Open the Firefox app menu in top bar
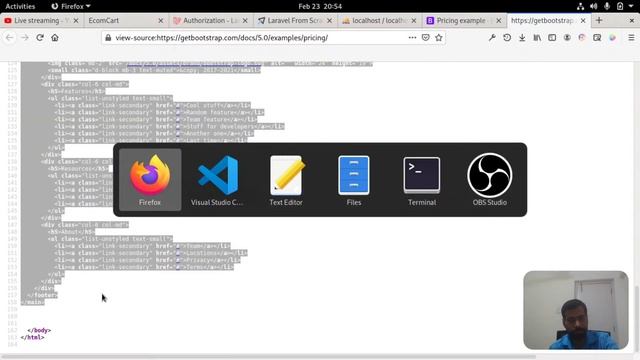 [x=71, y=6]
